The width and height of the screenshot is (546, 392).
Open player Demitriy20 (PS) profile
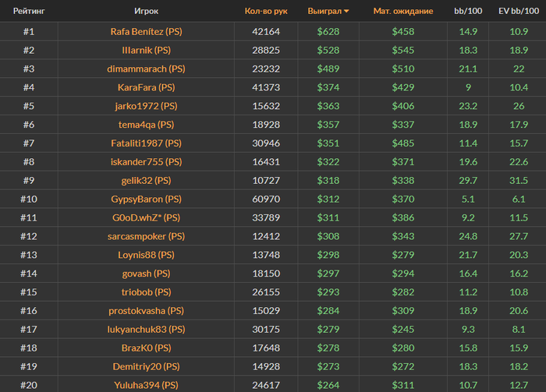pos(147,366)
